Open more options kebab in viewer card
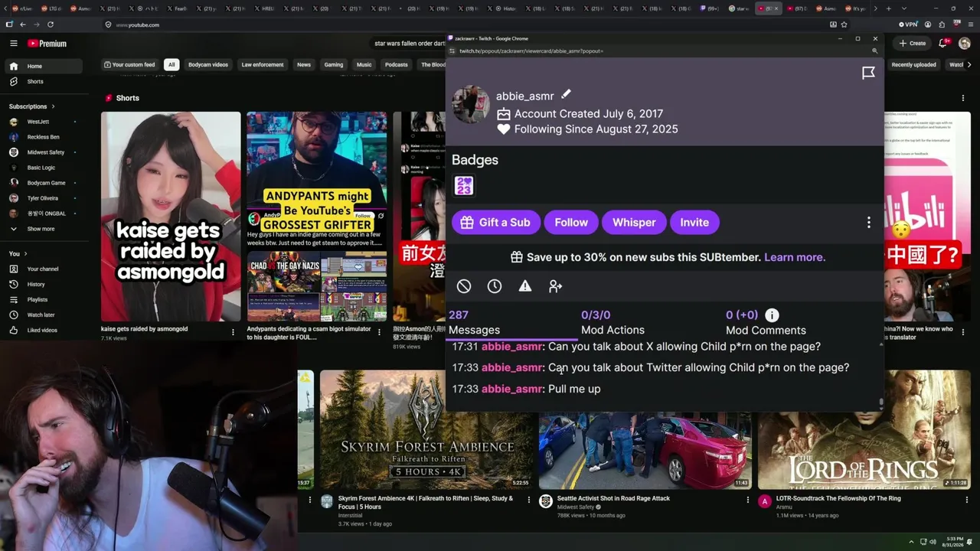Image resolution: width=980 pixels, height=551 pixels. [868, 223]
